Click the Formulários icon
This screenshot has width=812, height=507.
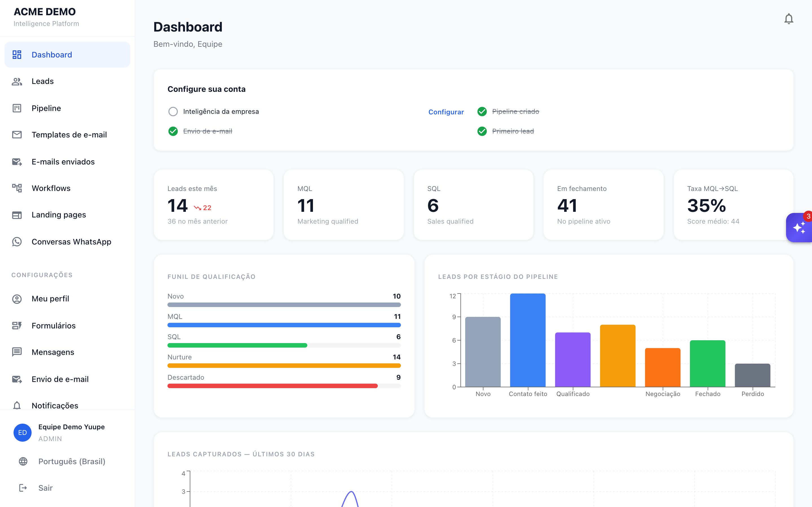pyautogui.click(x=17, y=326)
